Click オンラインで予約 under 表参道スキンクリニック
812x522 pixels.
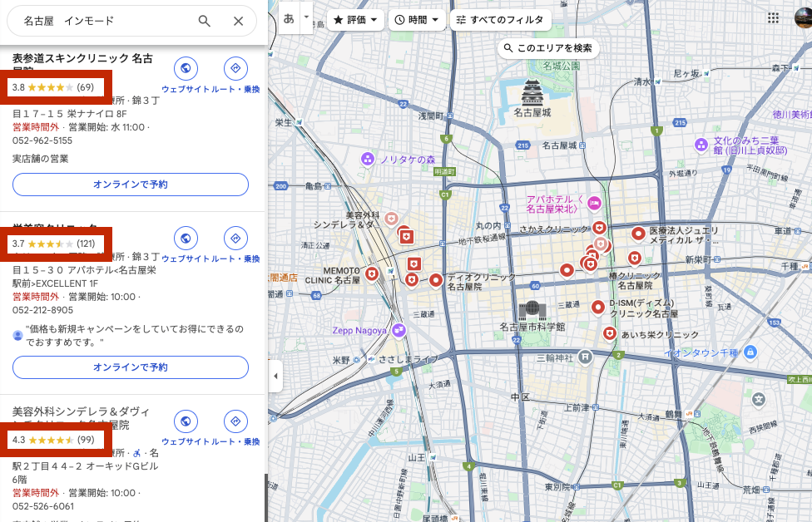click(x=131, y=185)
